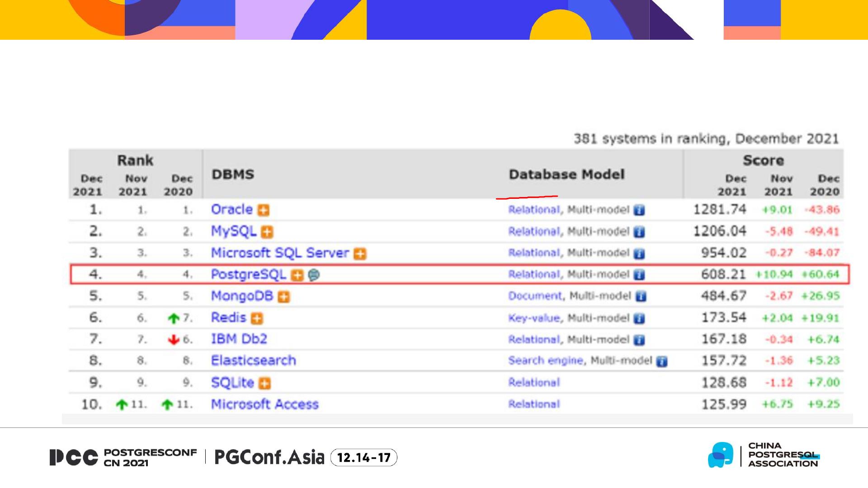Click the info icon in PostgreSQL's row
868x488 pixels.
[x=639, y=275]
